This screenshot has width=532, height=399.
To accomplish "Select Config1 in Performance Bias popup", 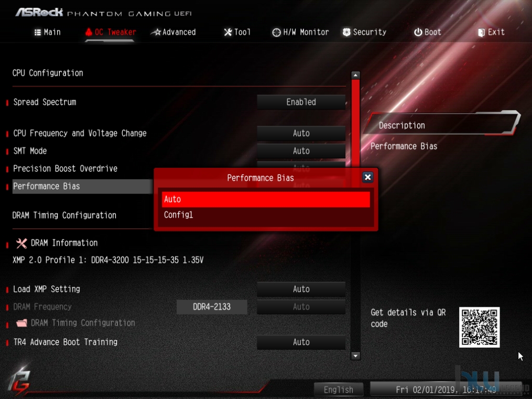I will 266,215.
